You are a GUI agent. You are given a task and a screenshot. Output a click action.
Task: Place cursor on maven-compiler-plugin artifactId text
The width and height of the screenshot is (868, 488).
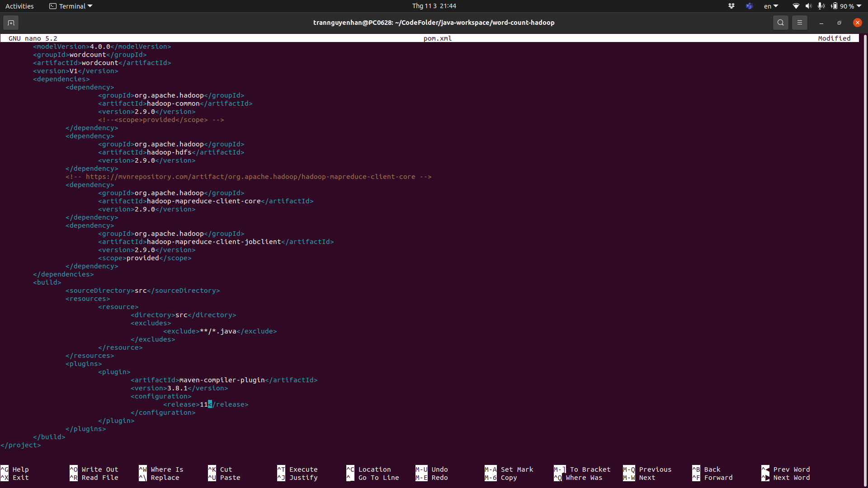(222, 380)
